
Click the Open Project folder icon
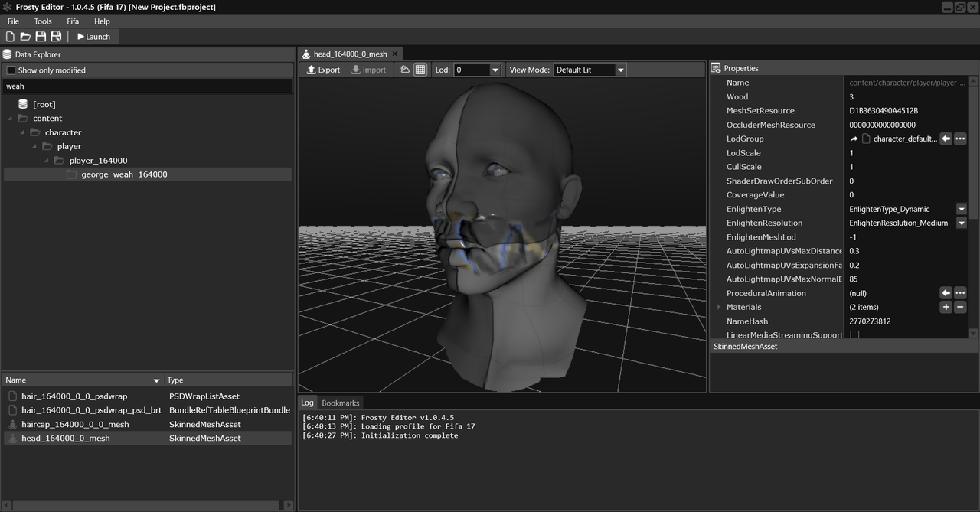tap(25, 37)
